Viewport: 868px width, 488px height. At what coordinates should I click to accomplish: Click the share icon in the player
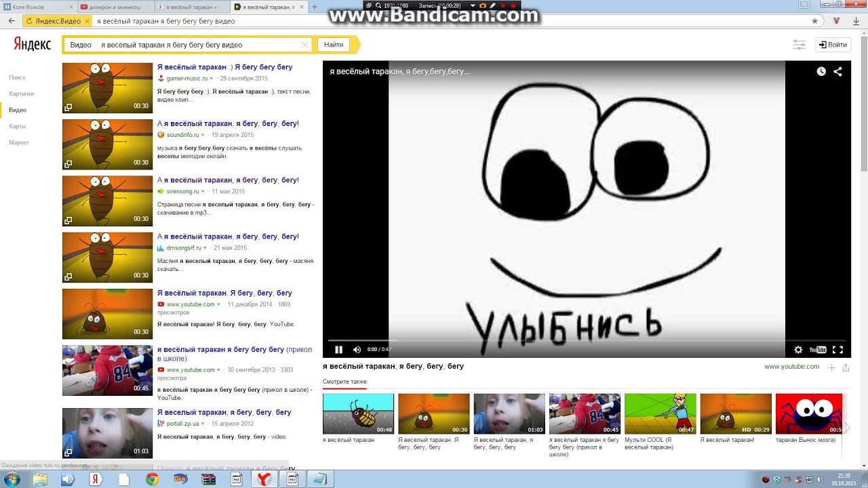837,71
